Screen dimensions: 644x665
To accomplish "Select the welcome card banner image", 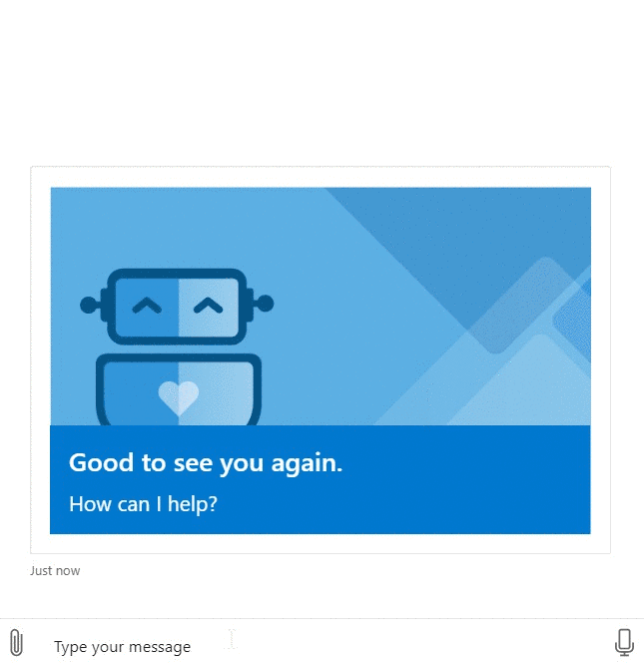I will click(x=321, y=307).
